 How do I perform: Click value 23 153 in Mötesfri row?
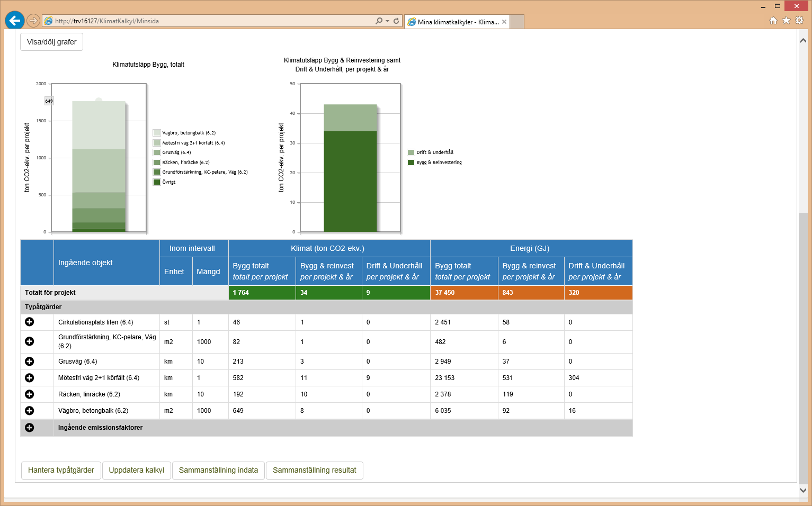[x=445, y=378]
